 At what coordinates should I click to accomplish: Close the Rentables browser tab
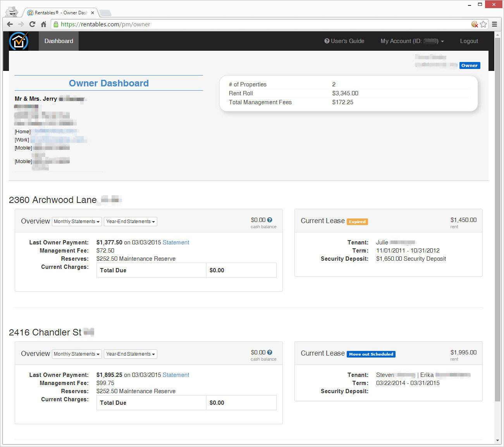click(93, 13)
